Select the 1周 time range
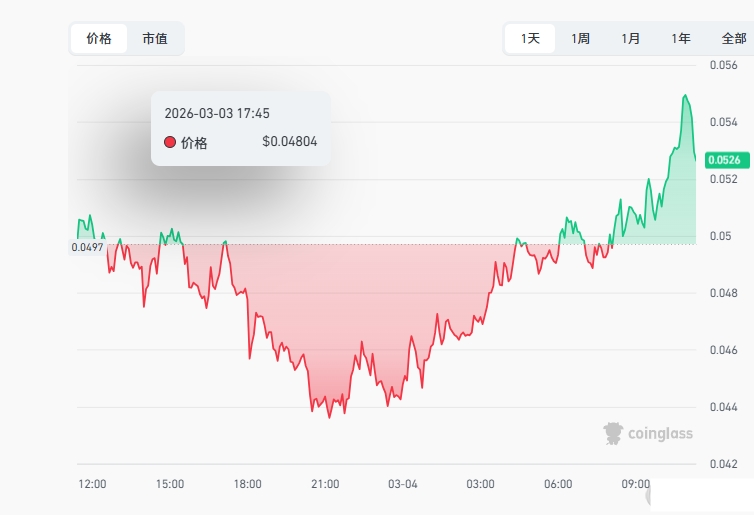Image resolution: width=754 pixels, height=515 pixels. click(580, 39)
